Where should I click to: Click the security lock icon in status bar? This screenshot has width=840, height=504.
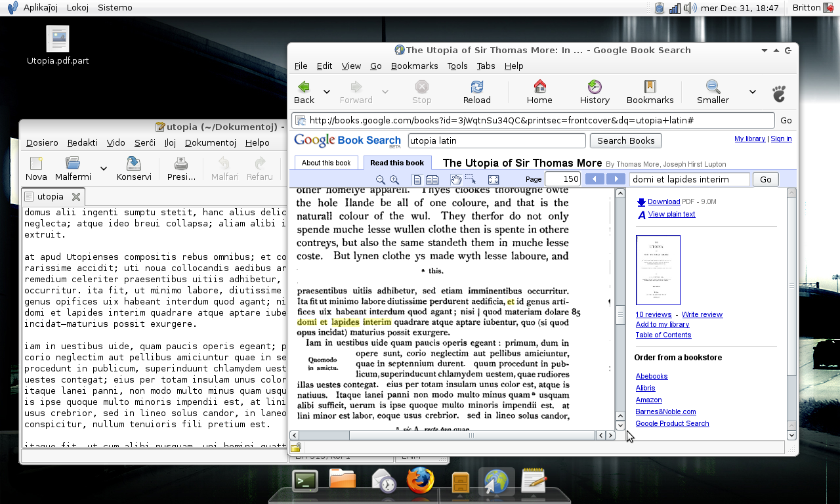(x=296, y=448)
